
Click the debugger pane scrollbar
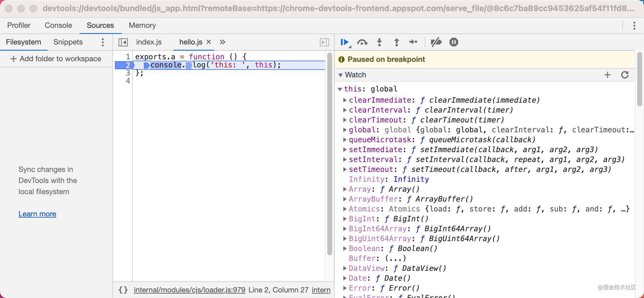[x=640, y=79]
